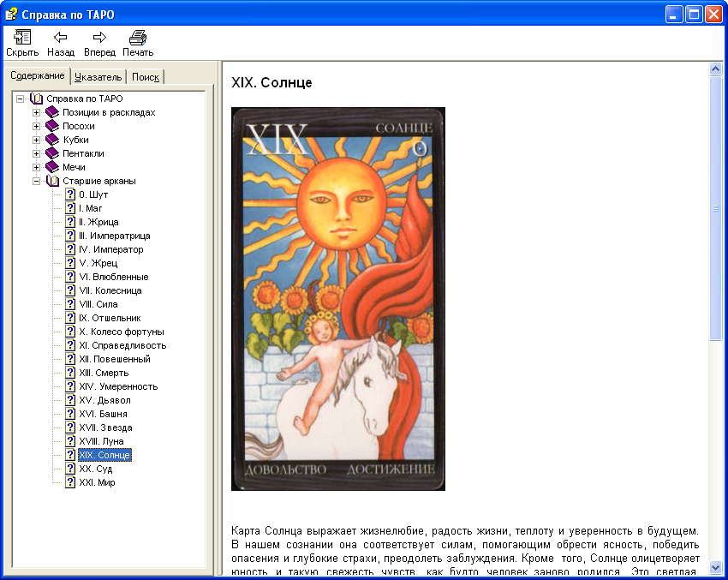The image size is (728, 580).
Task: Click the Sun tarot card image
Action: click(338, 298)
